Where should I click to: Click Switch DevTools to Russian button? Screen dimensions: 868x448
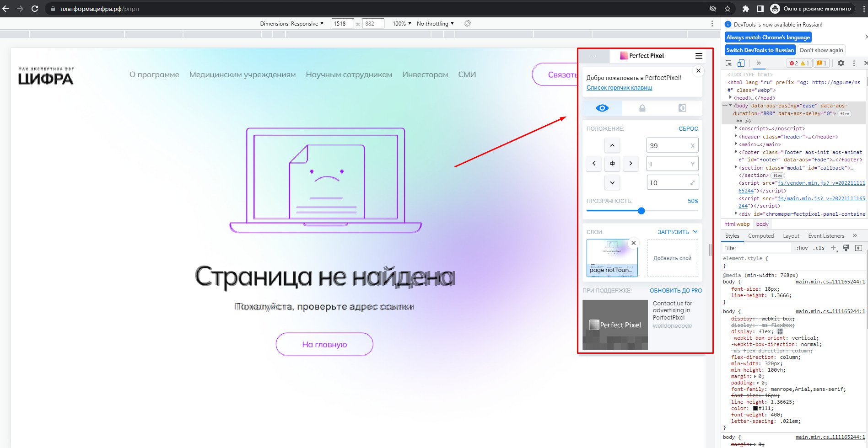[760, 50]
